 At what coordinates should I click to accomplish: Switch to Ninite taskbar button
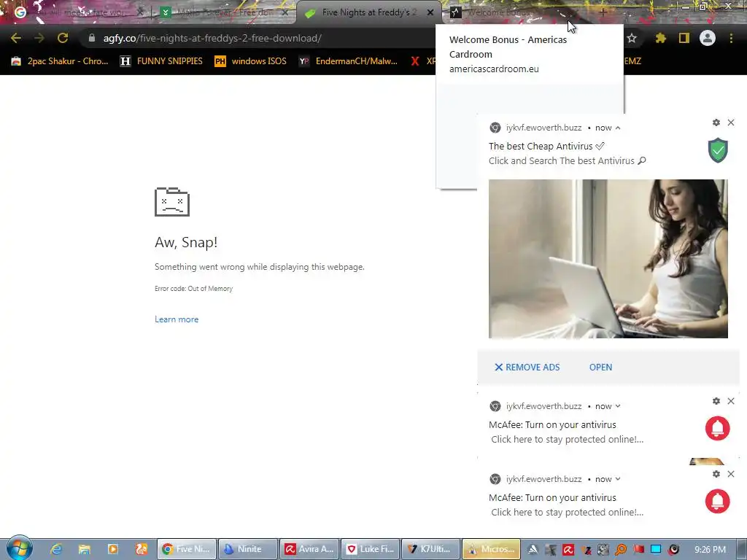coord(248,549)
